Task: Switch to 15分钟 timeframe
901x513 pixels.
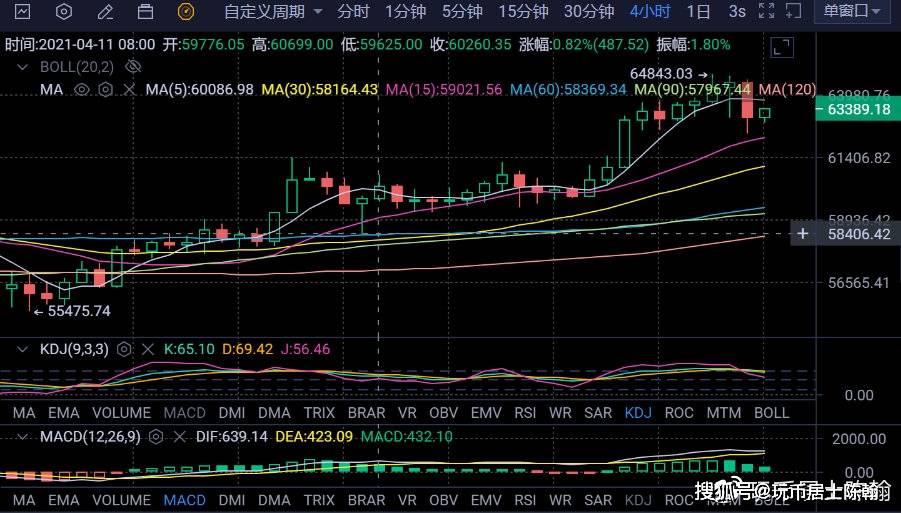Action: coord(523,11)
